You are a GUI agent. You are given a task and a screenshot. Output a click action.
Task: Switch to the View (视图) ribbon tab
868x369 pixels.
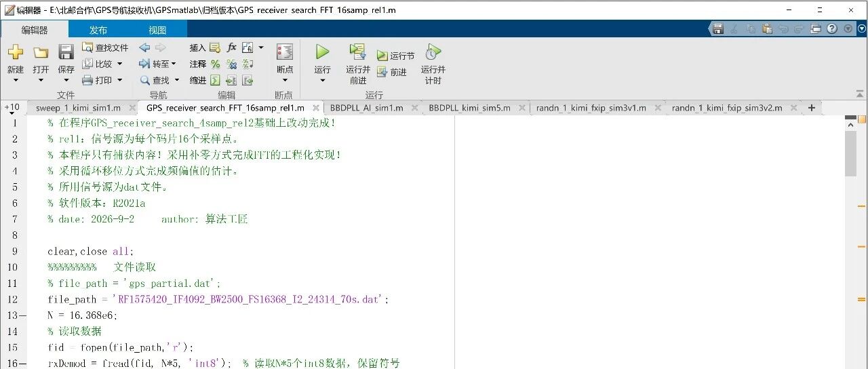(157, 30)
